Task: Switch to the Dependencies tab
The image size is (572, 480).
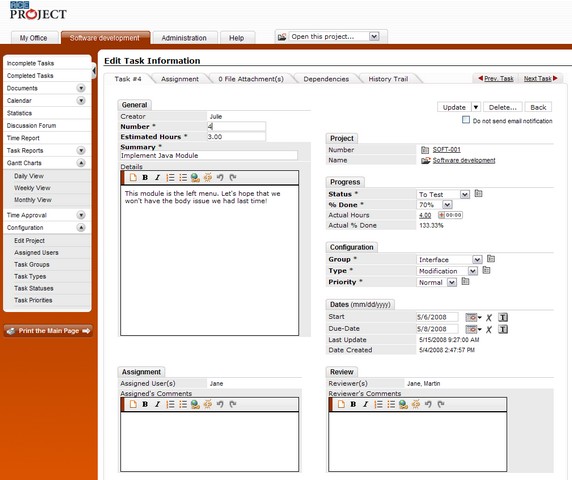Action: click(x=326, y=79)
